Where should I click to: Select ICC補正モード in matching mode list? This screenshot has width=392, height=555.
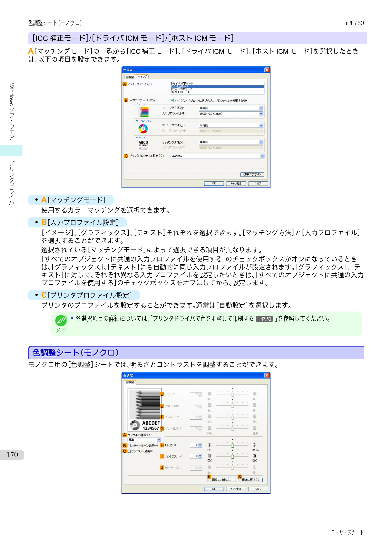(217, 87)
